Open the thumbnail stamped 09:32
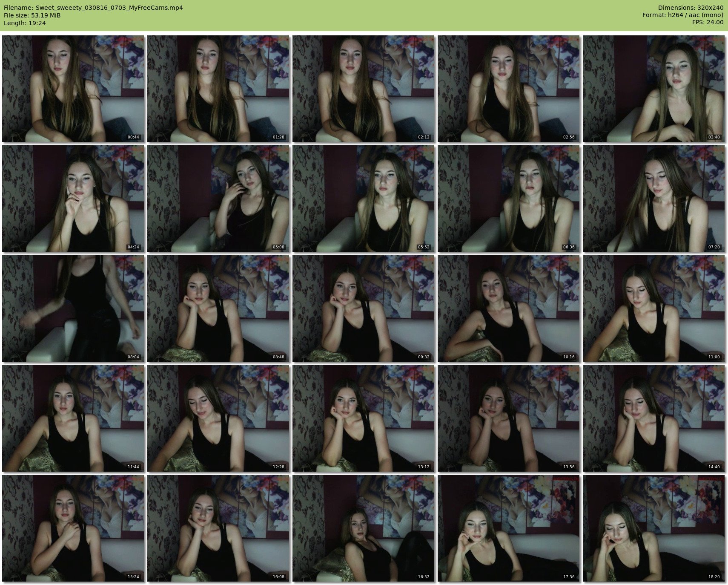The width and height of the screenshot is (728, 585). point(364,308)
